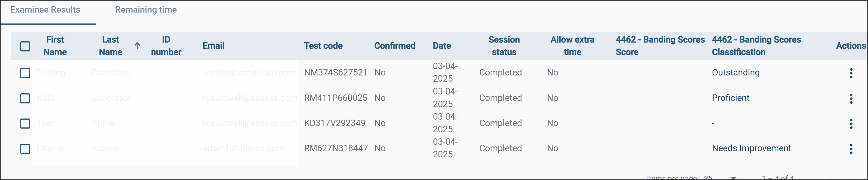This screenshot has height=180, width=868.
Task: Click the Test code column header
Action: point(323,46)
